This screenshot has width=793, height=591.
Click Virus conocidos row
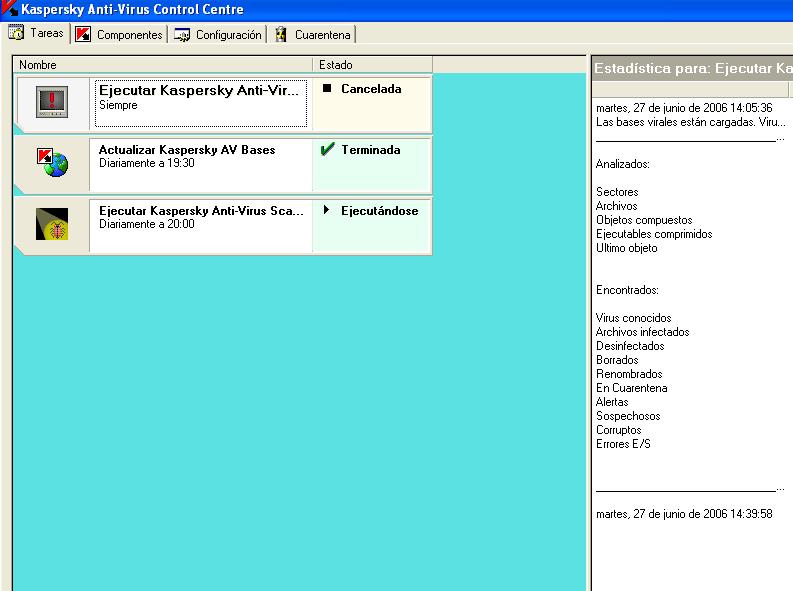point(633,318)
